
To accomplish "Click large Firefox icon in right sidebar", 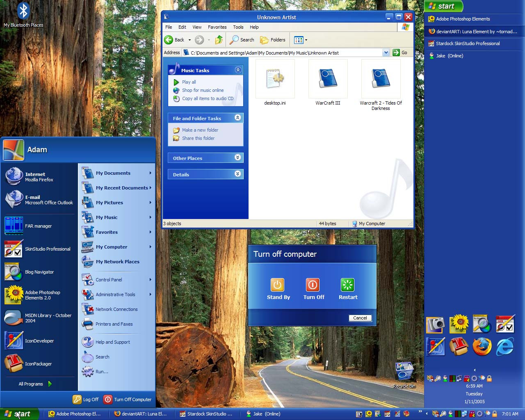I will (482, 347).
